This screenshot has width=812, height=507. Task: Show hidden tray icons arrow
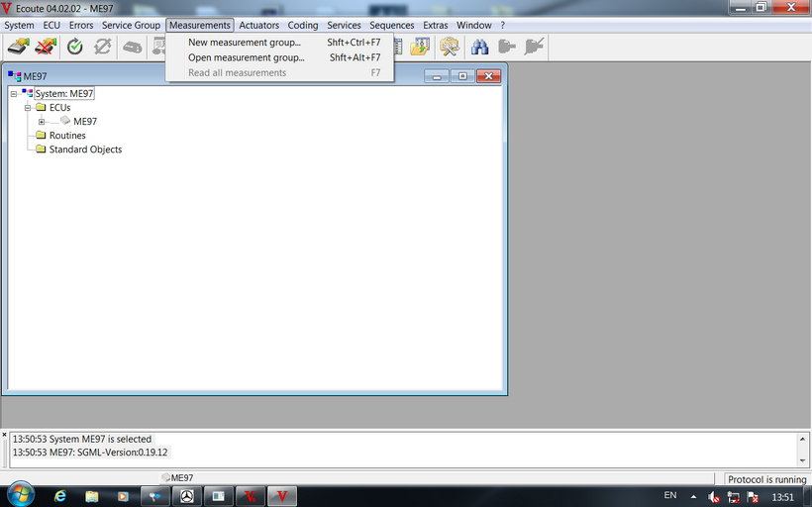[x=693, y=497]
